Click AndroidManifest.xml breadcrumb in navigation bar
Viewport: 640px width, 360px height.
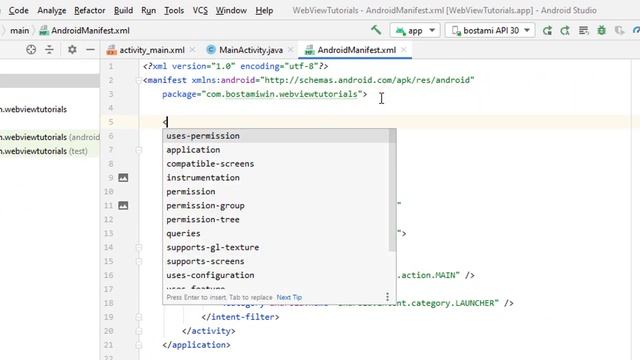84,31
